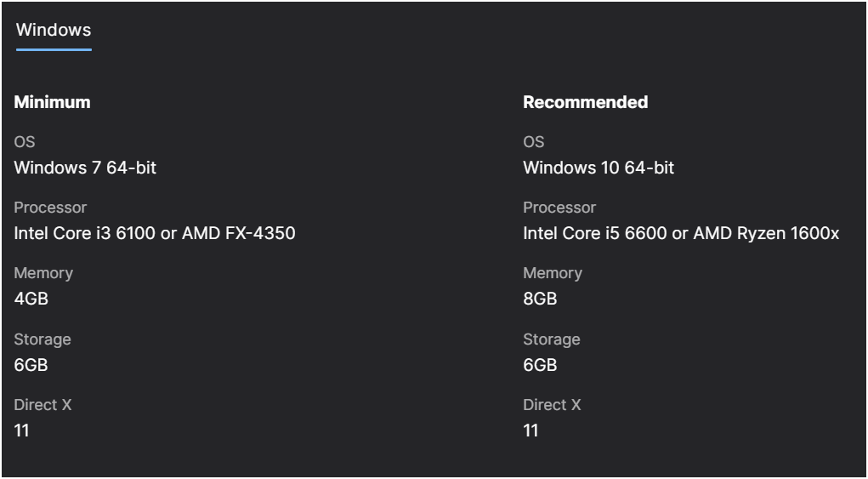Click the Processor label under Recommended

[x=559, y=208]
